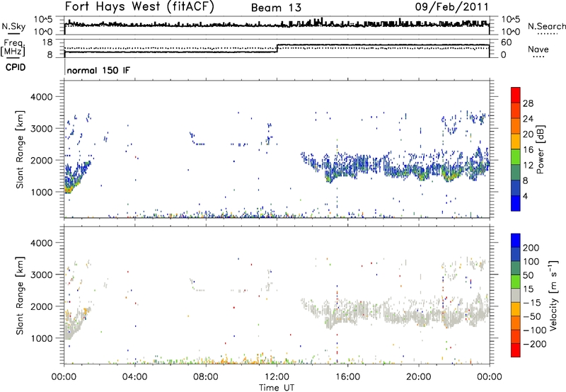Click the 'normal 150 IF' CPID text
566x392 pixels.
(98, 70)
